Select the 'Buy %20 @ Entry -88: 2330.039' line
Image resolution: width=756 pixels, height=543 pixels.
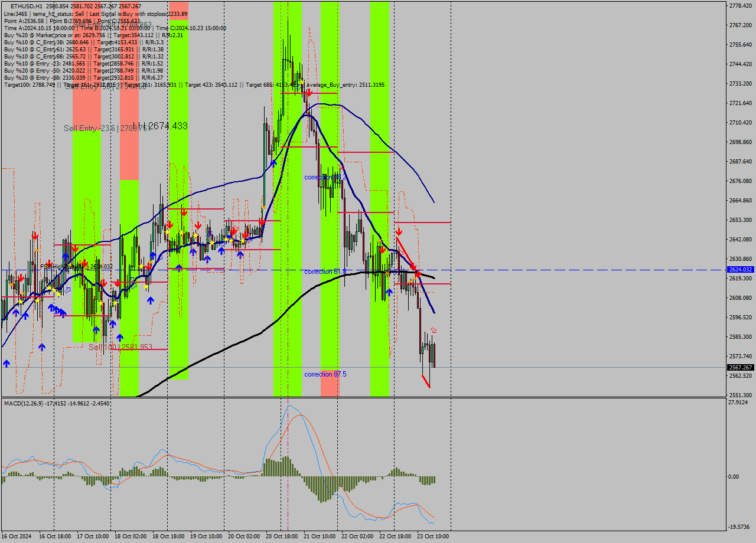[83, 77]
